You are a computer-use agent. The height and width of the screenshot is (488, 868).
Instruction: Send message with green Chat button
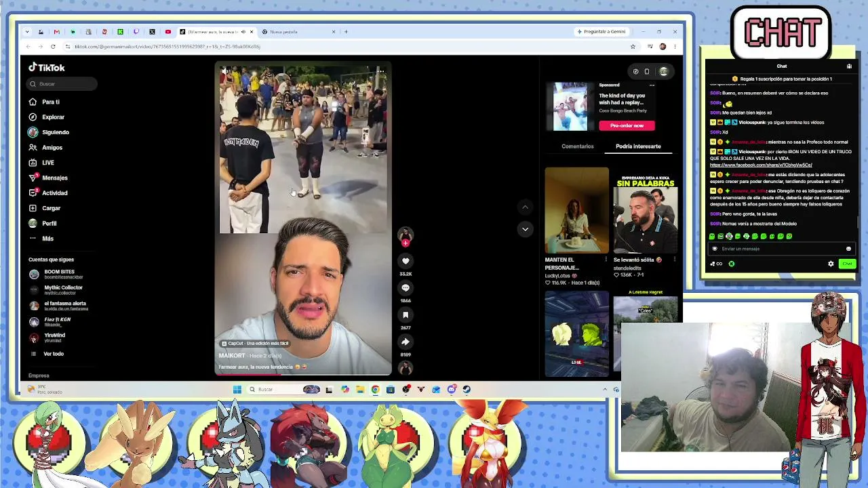(x=847, y=264)
